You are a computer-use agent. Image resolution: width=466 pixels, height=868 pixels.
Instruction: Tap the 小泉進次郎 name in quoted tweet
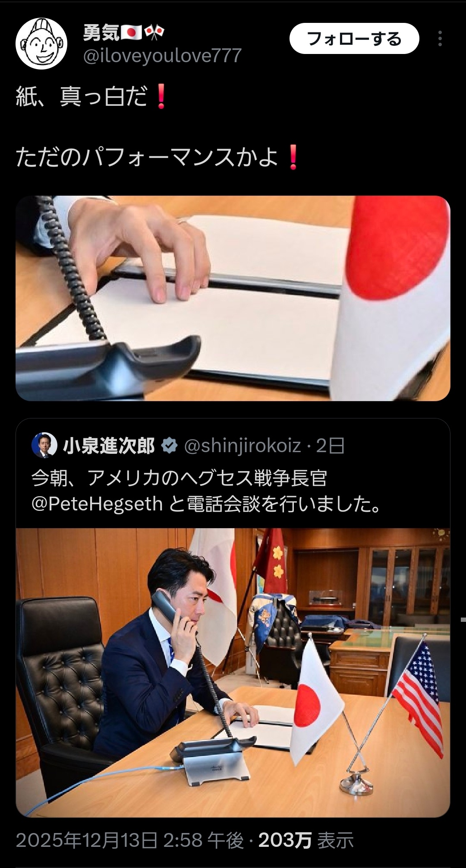tap(109, 446)
